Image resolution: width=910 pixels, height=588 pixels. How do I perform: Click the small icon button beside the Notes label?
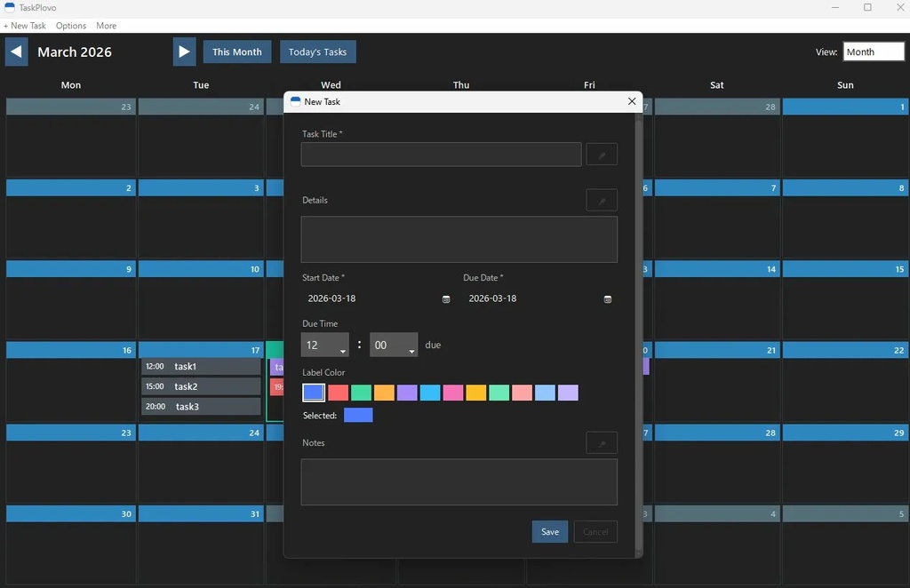(602, 442)
